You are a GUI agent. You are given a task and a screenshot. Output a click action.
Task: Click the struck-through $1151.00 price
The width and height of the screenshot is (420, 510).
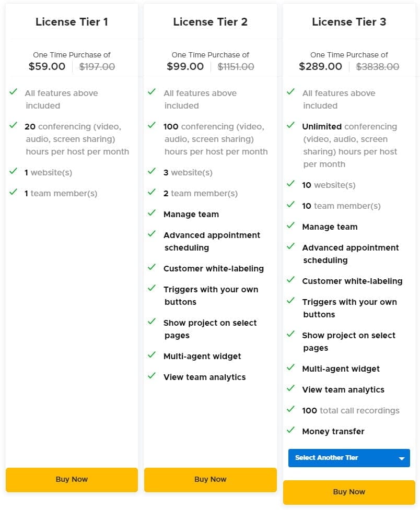click(236, 67)
